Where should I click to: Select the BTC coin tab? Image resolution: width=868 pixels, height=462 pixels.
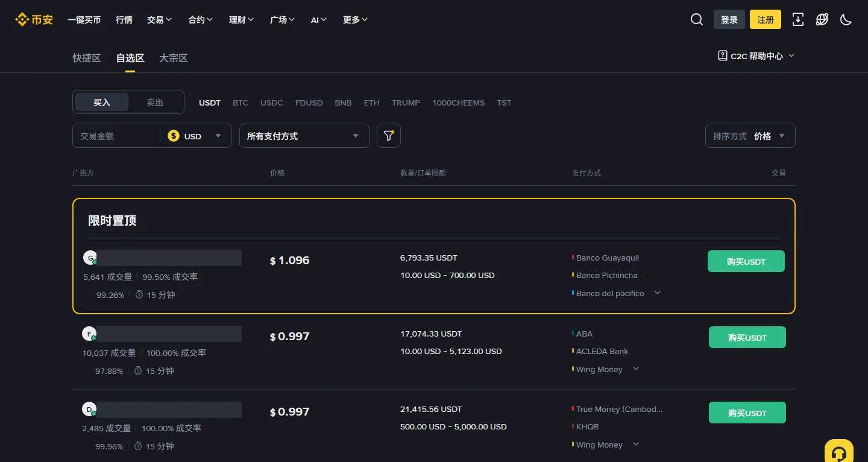241,103
